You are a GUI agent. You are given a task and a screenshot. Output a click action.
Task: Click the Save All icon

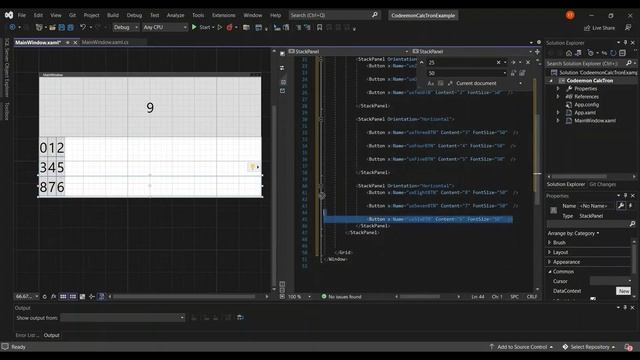(x=70, y=27)
